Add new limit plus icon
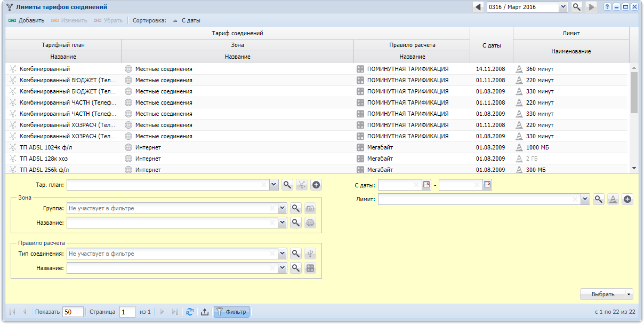Image resolution: width=644 pixels, height=324 pixels. tap(627, 199)
